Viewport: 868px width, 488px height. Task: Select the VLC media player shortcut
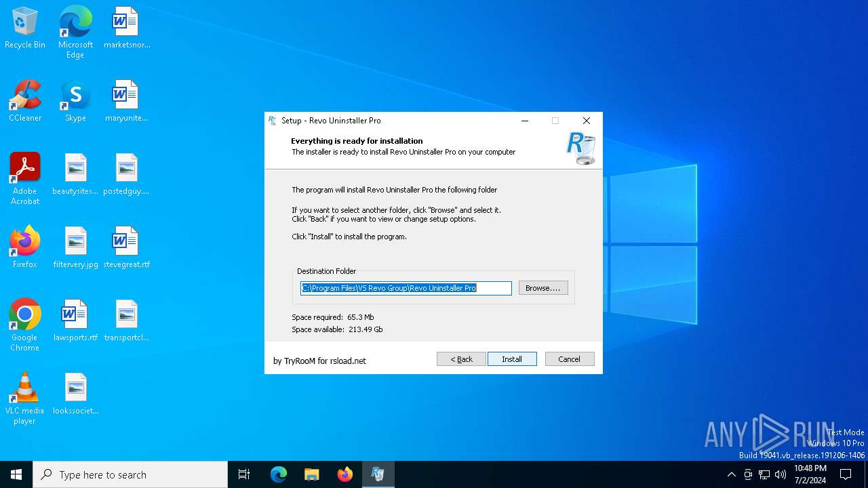[x=25, y=399]
